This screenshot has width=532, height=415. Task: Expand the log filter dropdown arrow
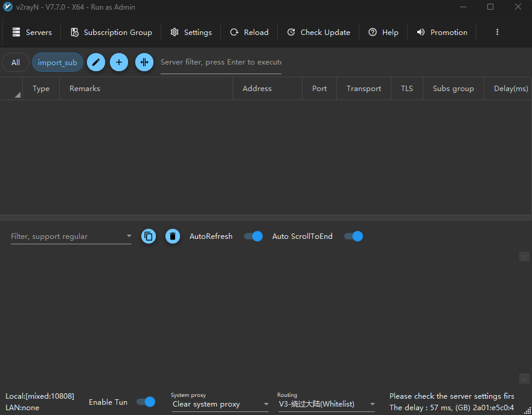[x=129, y=236]
